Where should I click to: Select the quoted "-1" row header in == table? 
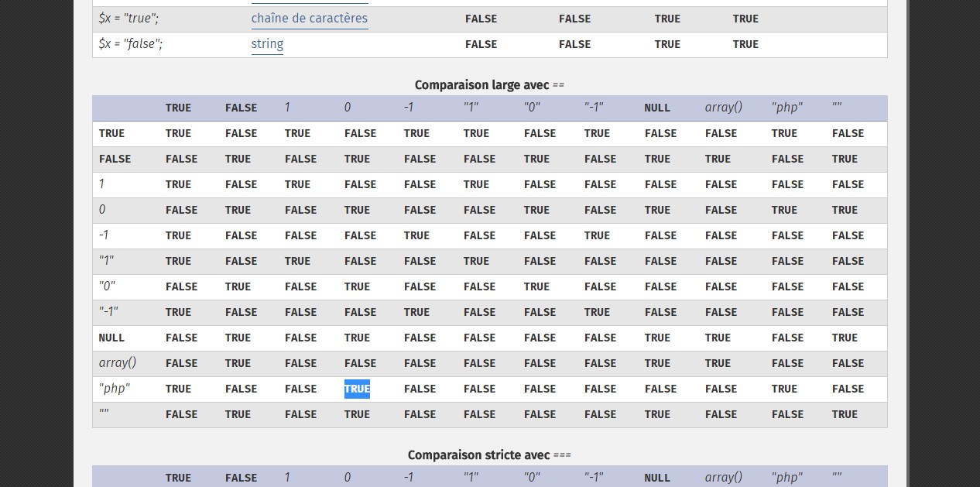pyautogui.click(x=108, y=312)
